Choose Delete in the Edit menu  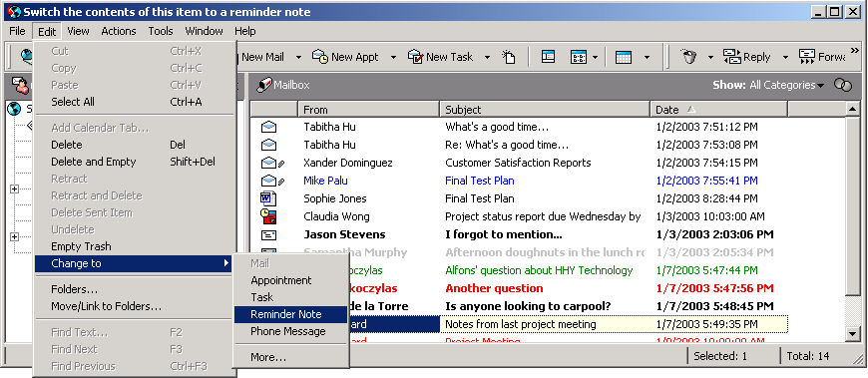coord(135,145)
